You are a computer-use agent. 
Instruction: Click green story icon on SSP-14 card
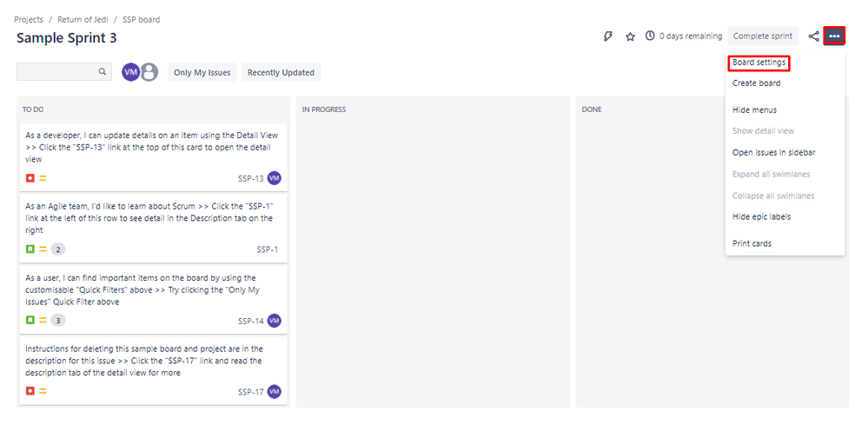(30, 320)
